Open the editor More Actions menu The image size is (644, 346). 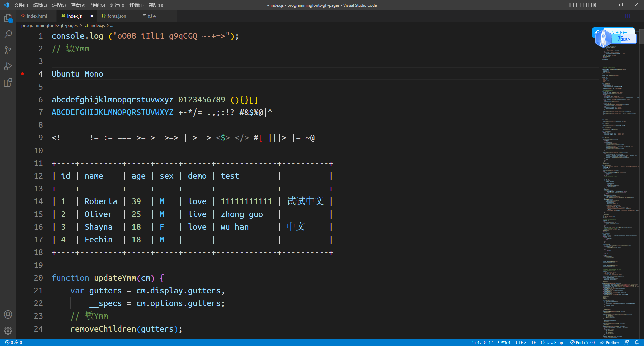pyautogui.click(x=636, y=16)
